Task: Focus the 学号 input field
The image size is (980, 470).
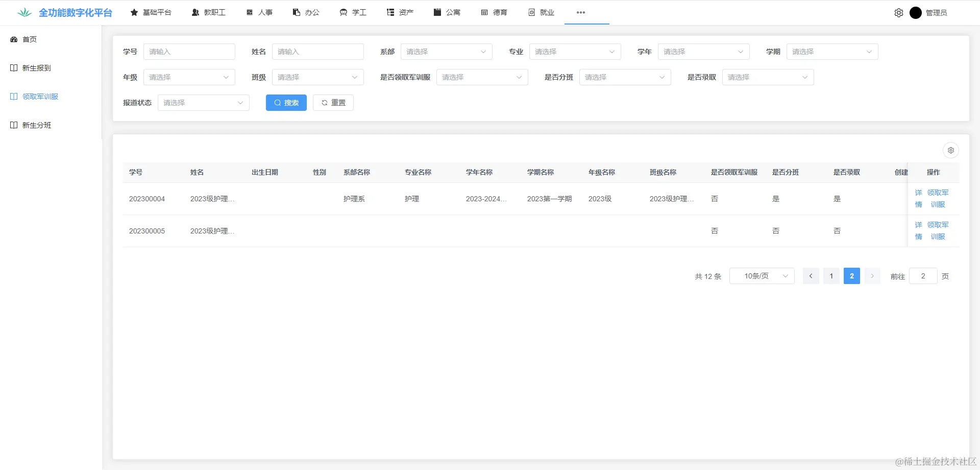Action: point(189,52)
